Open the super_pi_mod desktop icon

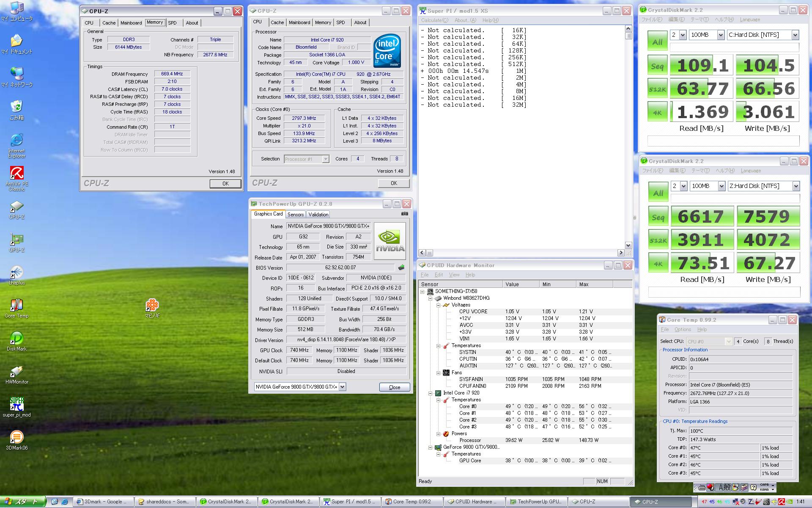[16, 404]
